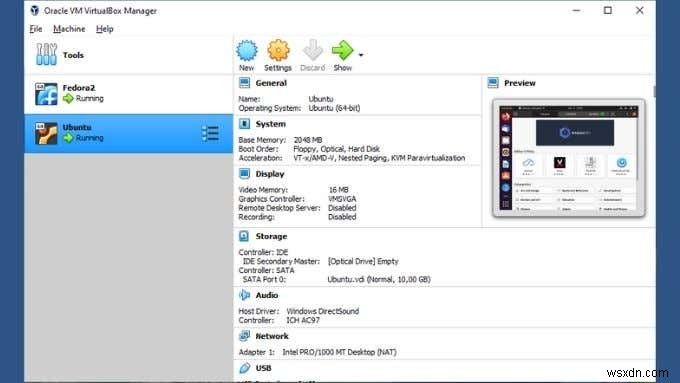Click the Ubuntu VM preview thumbnail
Image resolution: width=680 pixels, height=383 pixels.
[569, 158]
